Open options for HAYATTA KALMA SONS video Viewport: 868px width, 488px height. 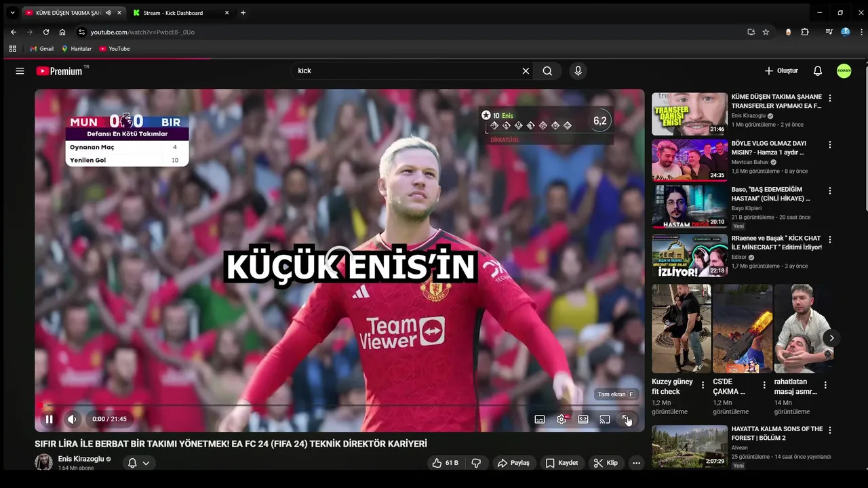click(829, 430)
